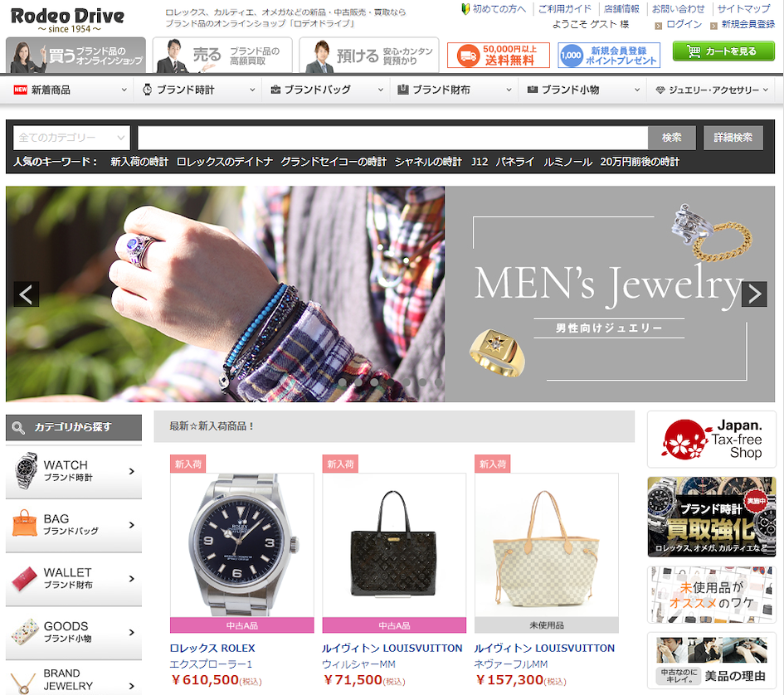Click the 新規会員登録 register link
784x695 pixels.
tap(748, 24)
